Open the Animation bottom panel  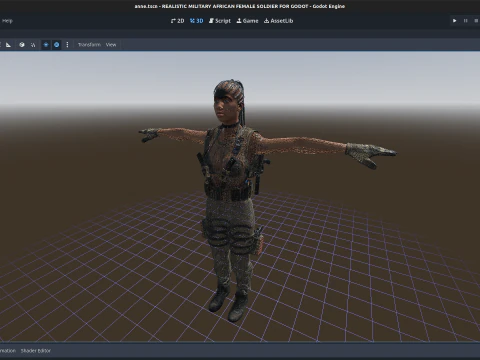coord(7,351)
